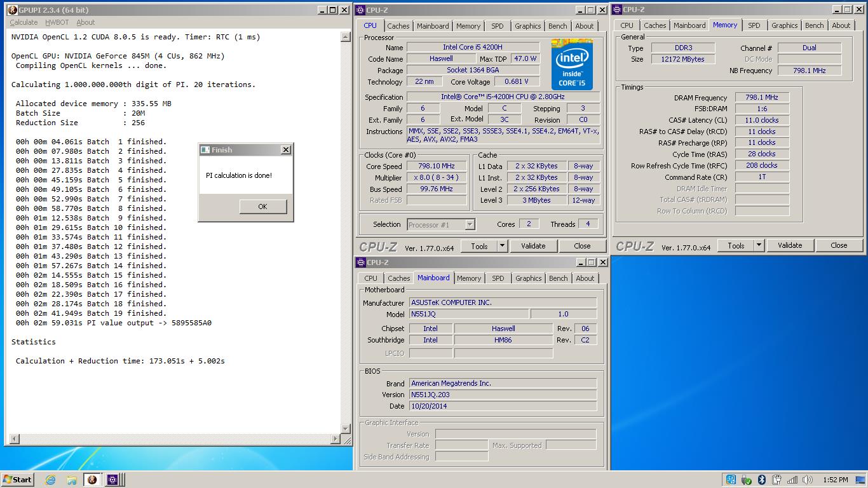The width and height of the screenshot is (868, 488).
Task: Click the Multiplier value x 8.0 (8 - 34)
Action: pyautogui.click(x=436, y=178)
